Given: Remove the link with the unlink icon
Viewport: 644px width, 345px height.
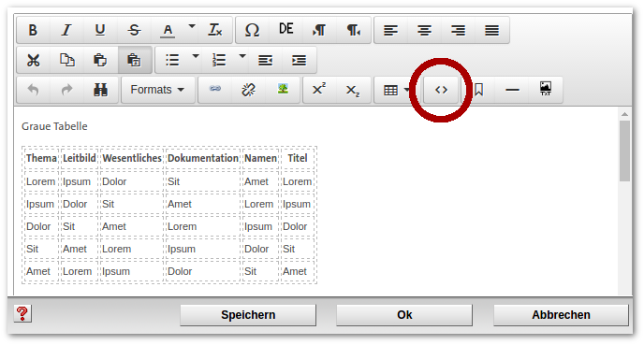Looking at the screenshot, I should coord(248,90).
